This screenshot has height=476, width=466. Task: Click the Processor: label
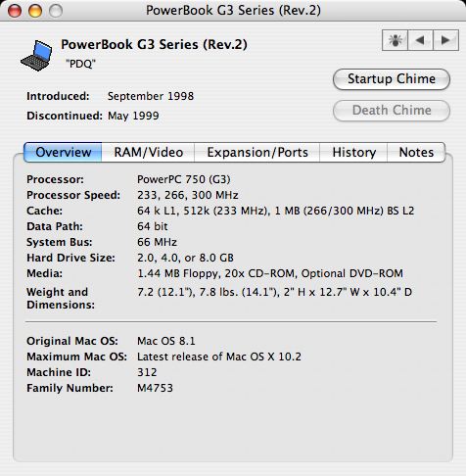click(x=55, y=179)
